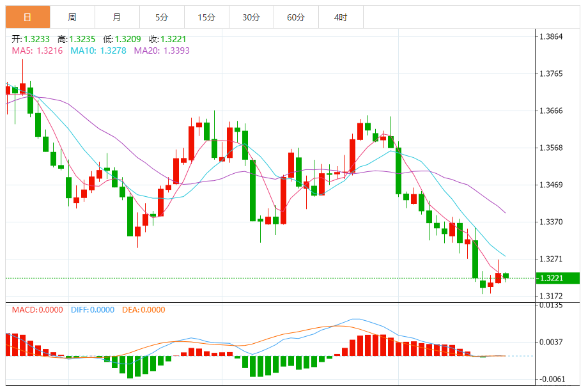Click the 1.3765 price axis label
The height and width of the screenshot is (386, 588).
click(x=551, y=73)
